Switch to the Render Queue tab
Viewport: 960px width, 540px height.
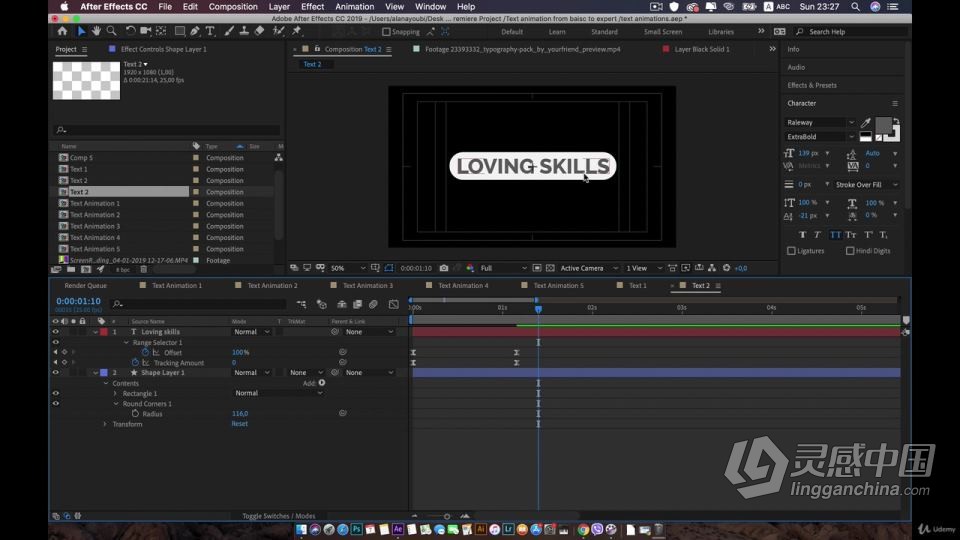(x=85, y=285)
